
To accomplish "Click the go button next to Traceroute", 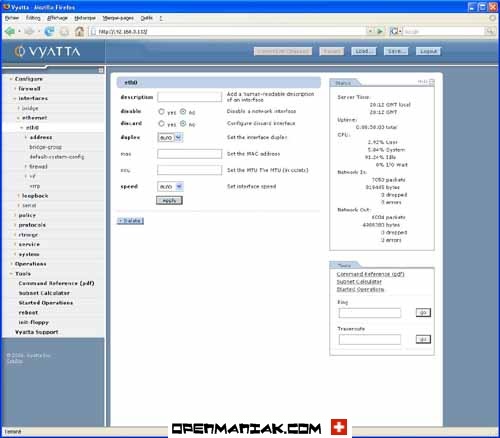I will (423, 339).
